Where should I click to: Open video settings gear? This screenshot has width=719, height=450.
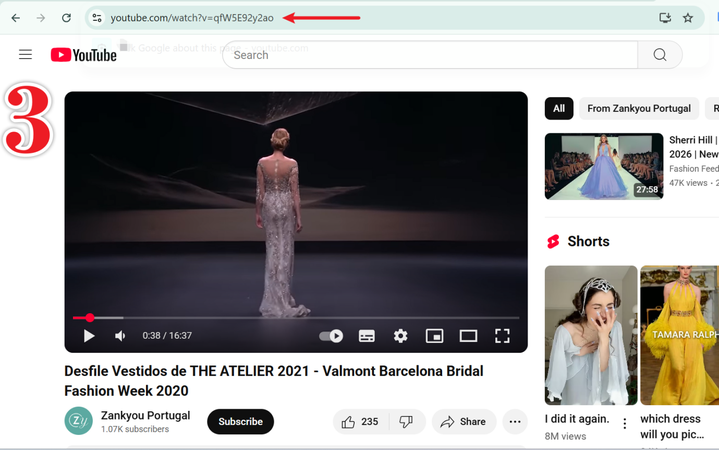pyautogui.click(x=400, y=336)
